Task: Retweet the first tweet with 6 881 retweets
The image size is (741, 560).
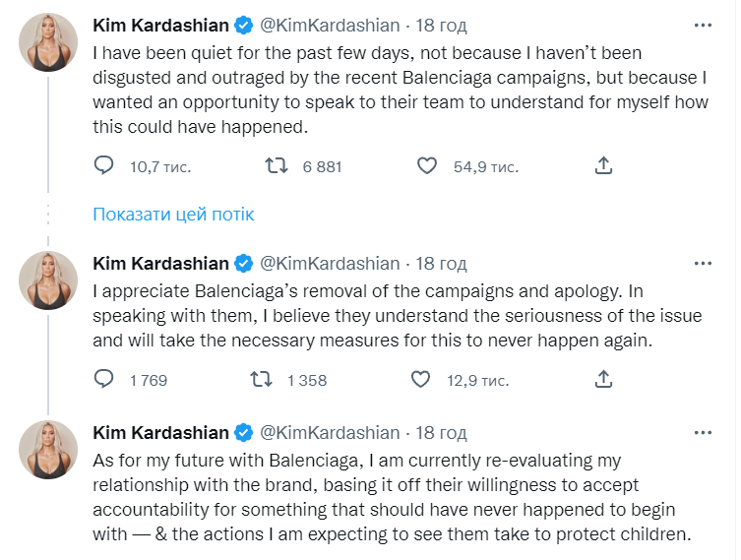Action: point(277,166)
